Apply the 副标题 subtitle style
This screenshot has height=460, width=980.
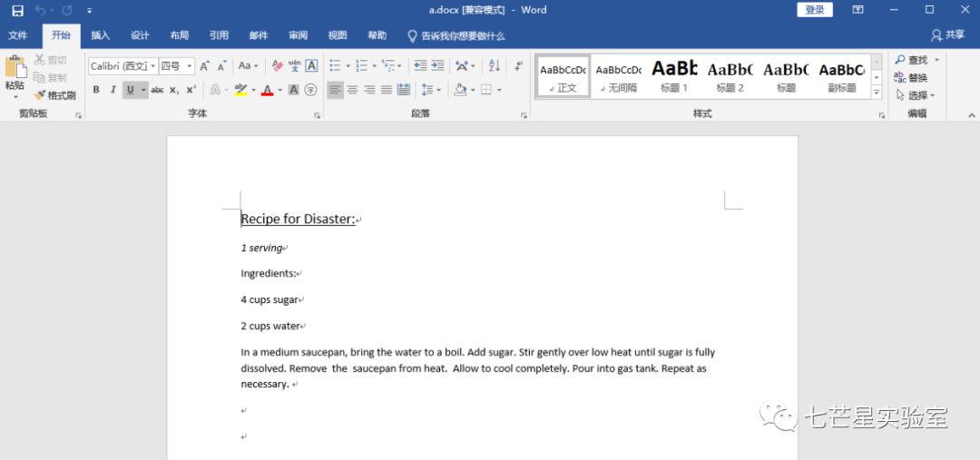pos(841,76)
